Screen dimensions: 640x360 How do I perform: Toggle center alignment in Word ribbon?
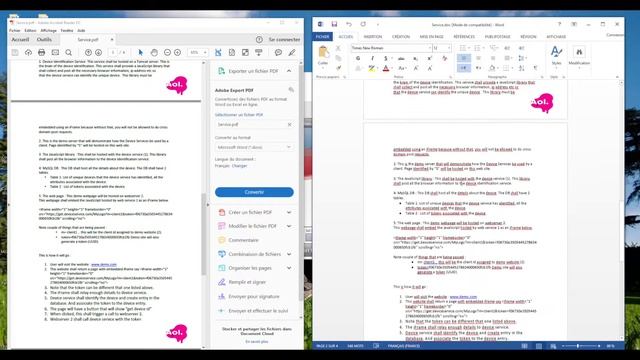click(x=478, y=58)
